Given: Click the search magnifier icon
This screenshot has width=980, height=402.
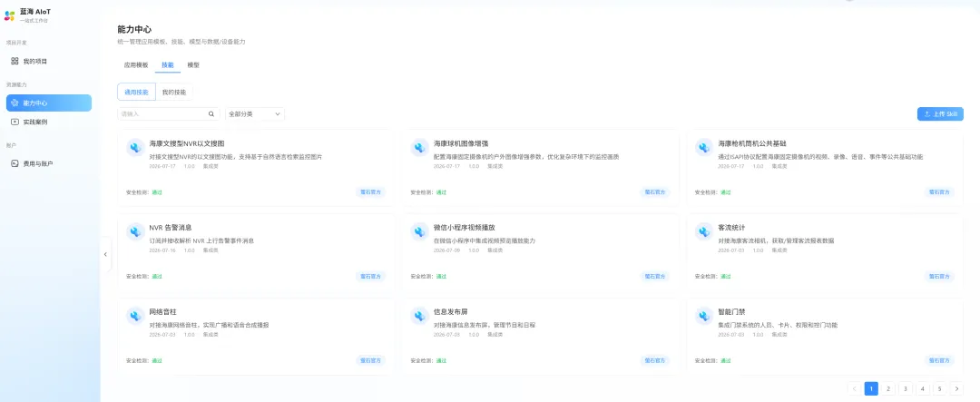Looking at the screenshot, I should (211, 113).
